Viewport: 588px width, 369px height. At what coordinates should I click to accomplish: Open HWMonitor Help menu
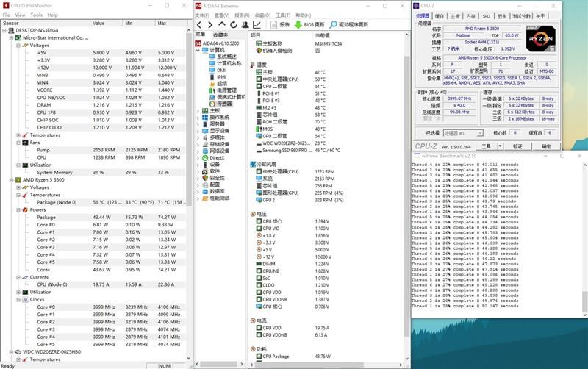pos(52,15)
